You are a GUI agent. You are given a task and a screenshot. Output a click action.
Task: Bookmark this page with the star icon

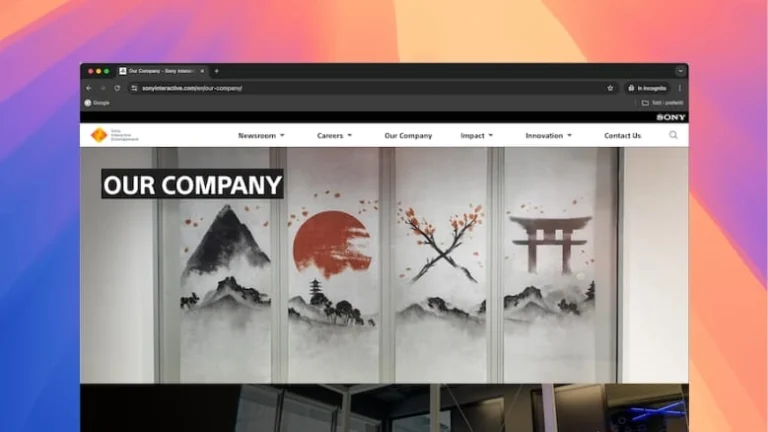tap(610, 88)
